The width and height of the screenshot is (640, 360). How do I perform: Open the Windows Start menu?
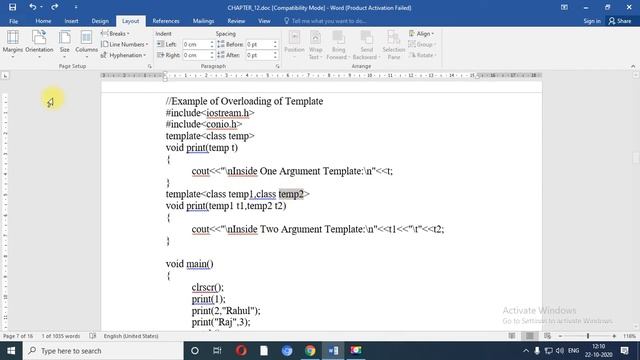[x=11, y=351]
